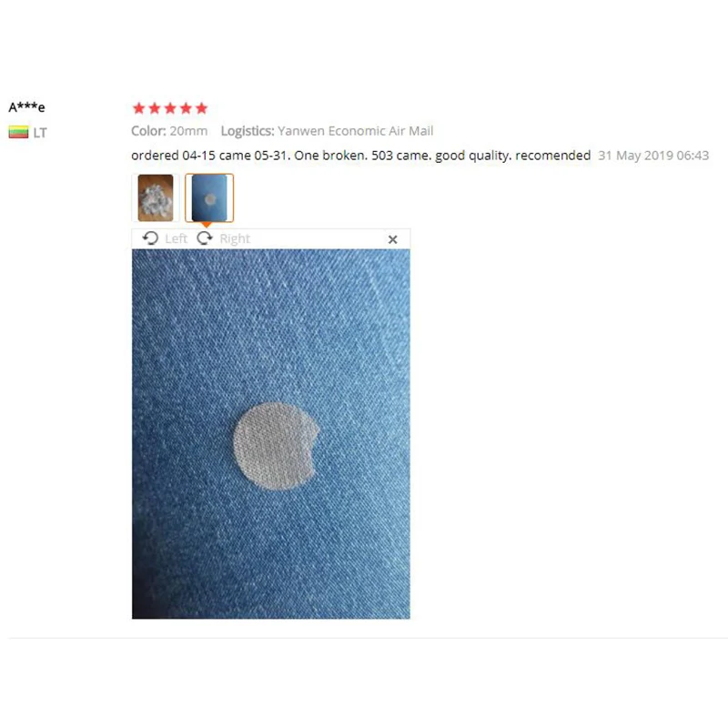This screenshot has height=728, width=728.
Task: Click the "Left" rotate label
Action: click(176, 238)
